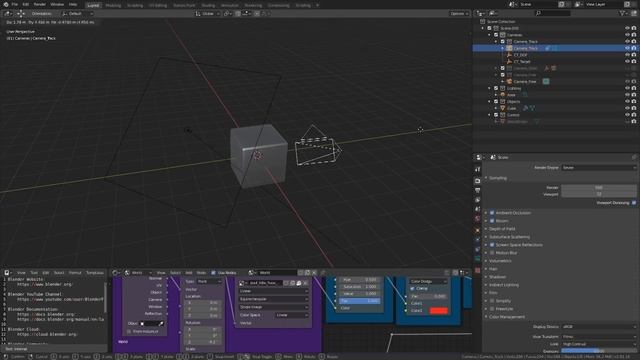Switch to the Modeling workspace tab
This screenshot has height=360, width=640.
click(x=113, y=5)
